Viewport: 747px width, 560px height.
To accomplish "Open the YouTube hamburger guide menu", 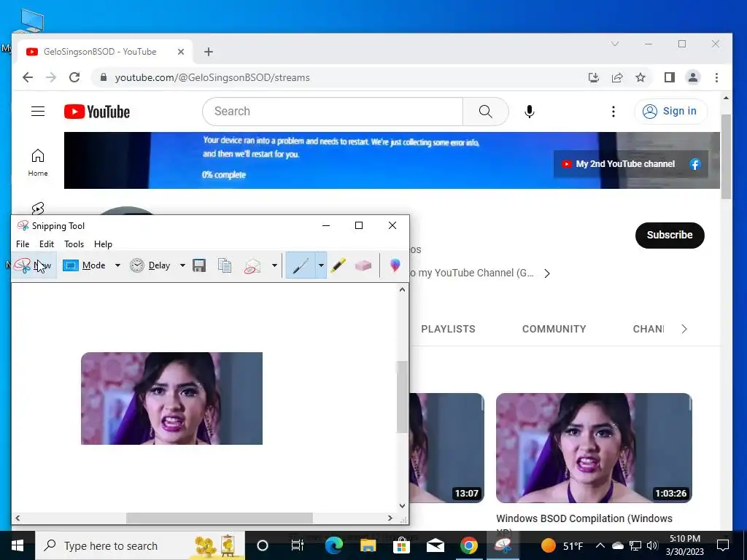I will click(x=38, y=111).
